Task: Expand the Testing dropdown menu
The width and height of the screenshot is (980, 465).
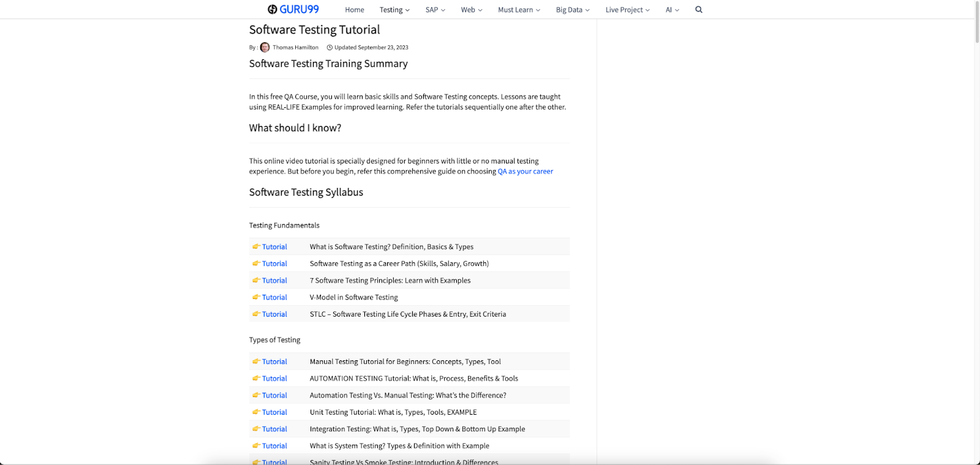Action: 394,10
